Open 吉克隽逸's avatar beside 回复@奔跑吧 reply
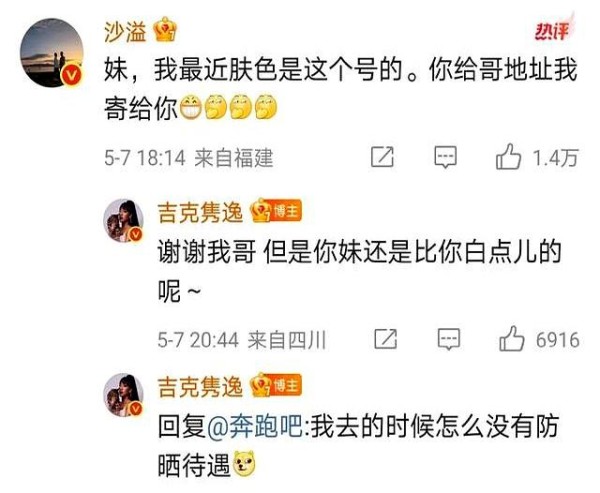Screen dimensions: 600x493 click(x=123, y=395)
